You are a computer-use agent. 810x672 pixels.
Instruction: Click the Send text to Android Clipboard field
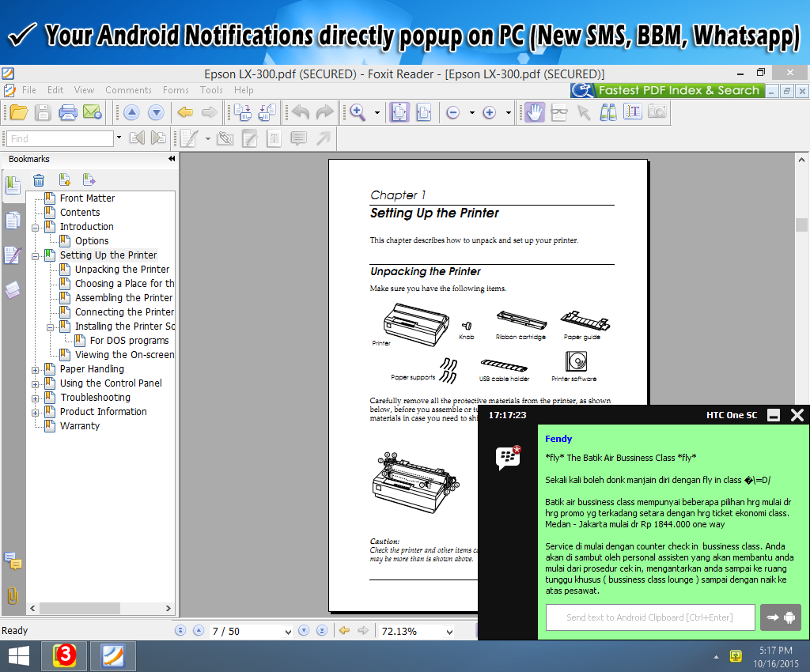pos(649,617)
